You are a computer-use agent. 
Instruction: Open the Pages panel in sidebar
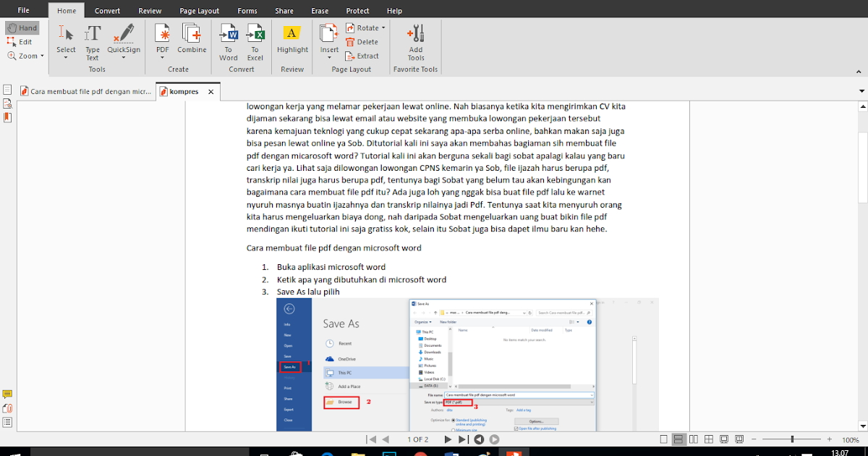coord(7,90)
